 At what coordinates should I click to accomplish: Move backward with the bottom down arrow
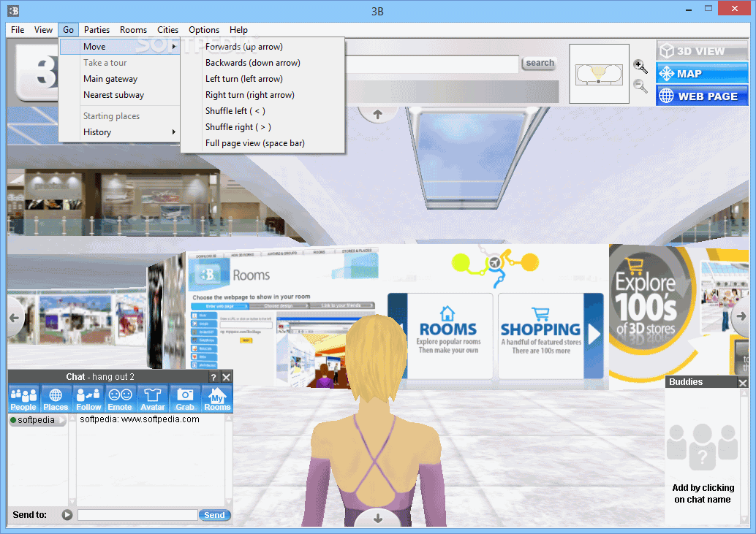click(x=378, y=518)
